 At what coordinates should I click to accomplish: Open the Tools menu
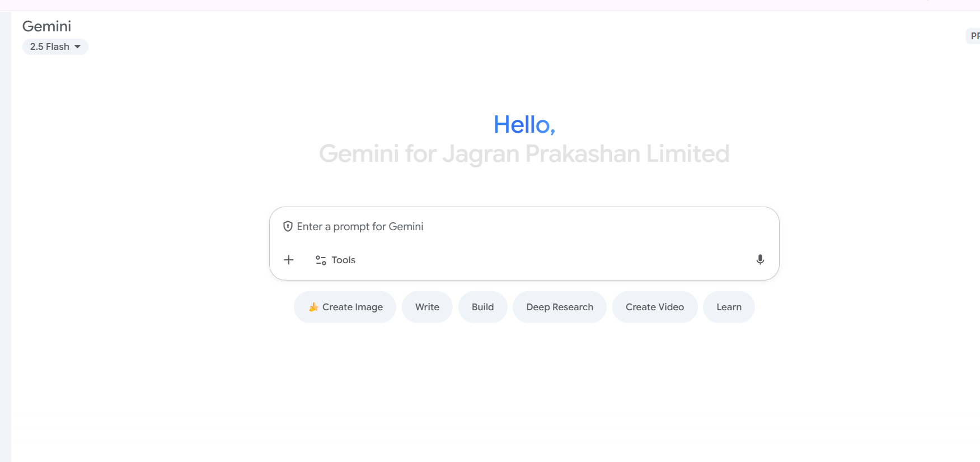click(x=336, y=260)
